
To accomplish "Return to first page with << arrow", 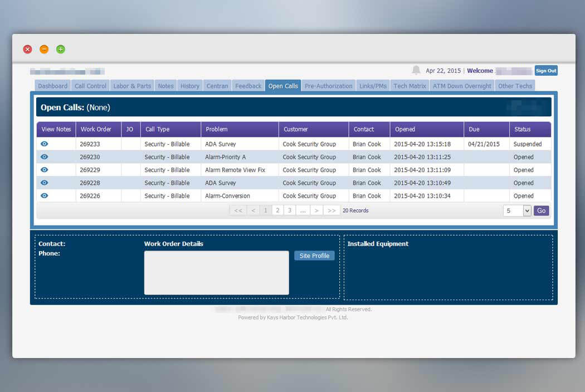I will click(x=238, y=210).
